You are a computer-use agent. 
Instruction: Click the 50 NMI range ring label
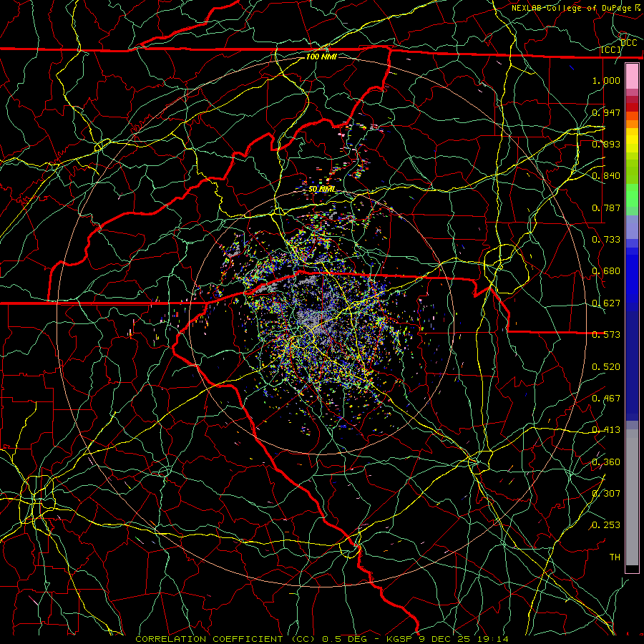[321, 189]
